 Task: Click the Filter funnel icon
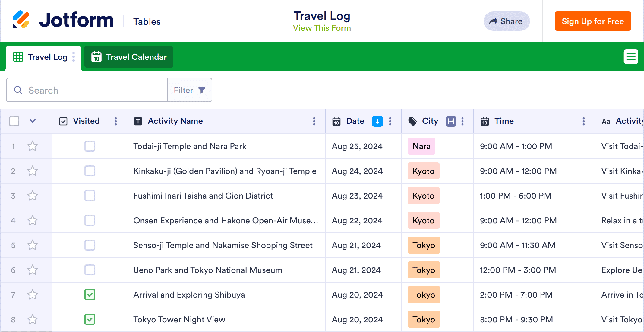(202, 90)
